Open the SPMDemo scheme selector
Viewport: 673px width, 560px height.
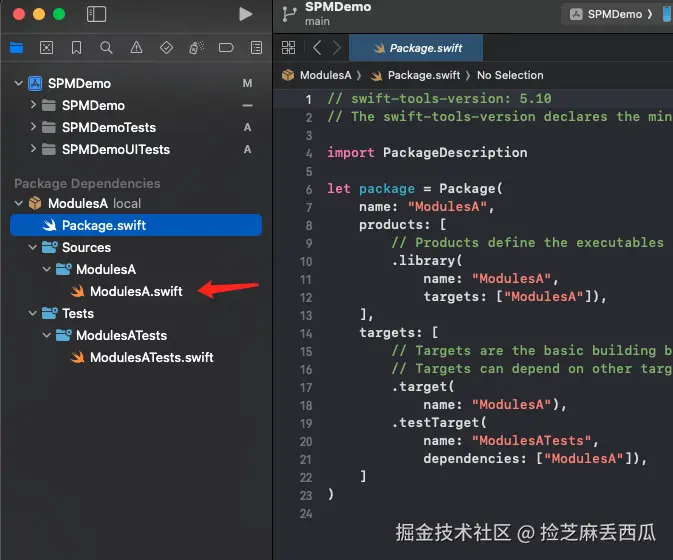[611, 14]
